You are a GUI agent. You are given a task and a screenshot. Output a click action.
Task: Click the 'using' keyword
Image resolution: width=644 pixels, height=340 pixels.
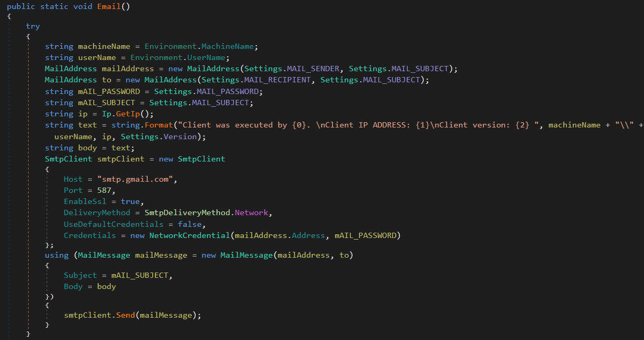tap(57, 255)
